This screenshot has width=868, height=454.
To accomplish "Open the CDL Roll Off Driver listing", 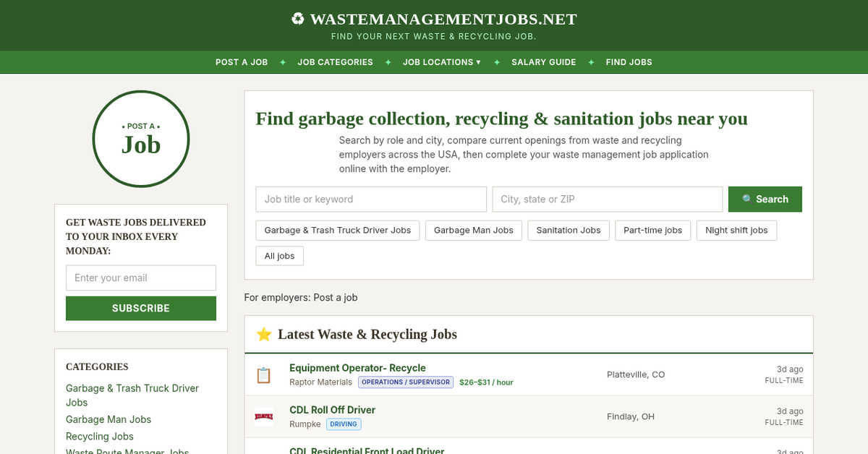I will (333, 410).
